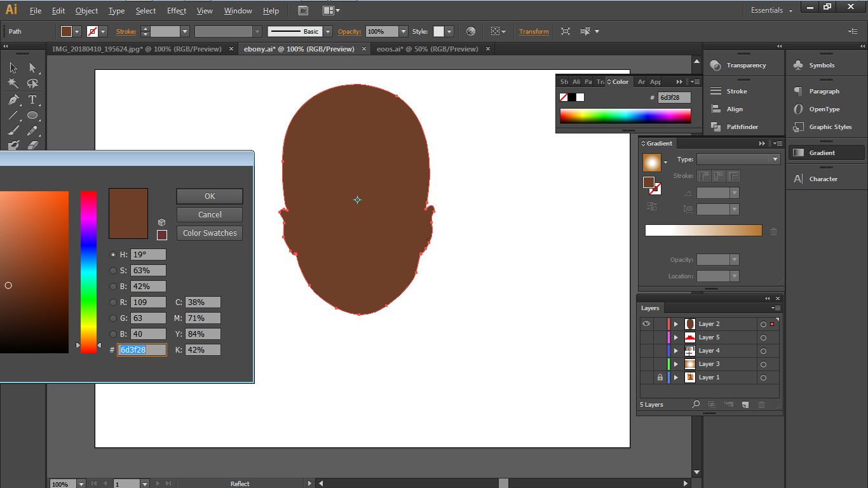The width and height of the screenshot is (868, 488).
Task: Select the B blue radio button
Action: point(113,334)
